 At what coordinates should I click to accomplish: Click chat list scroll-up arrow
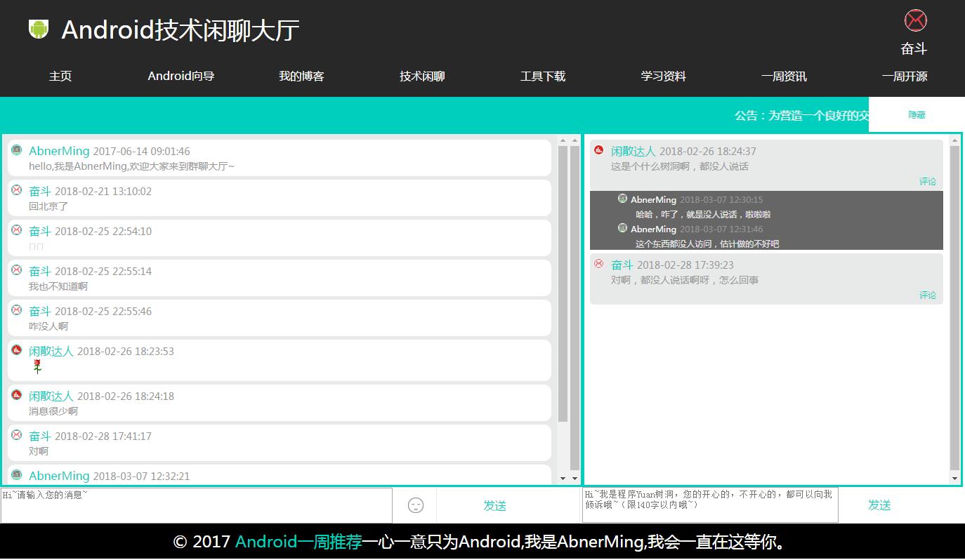pos(563,141)
